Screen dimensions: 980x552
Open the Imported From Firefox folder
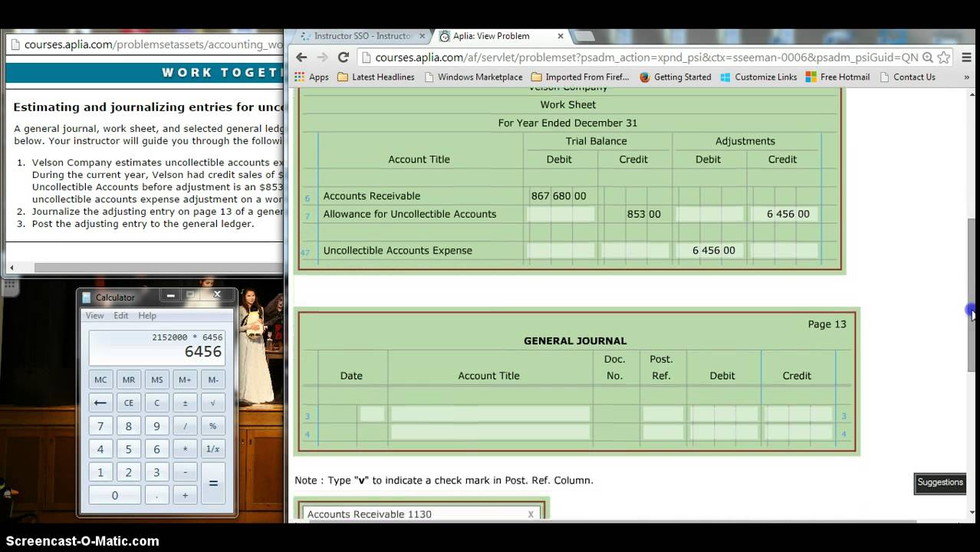click(580, 77)
